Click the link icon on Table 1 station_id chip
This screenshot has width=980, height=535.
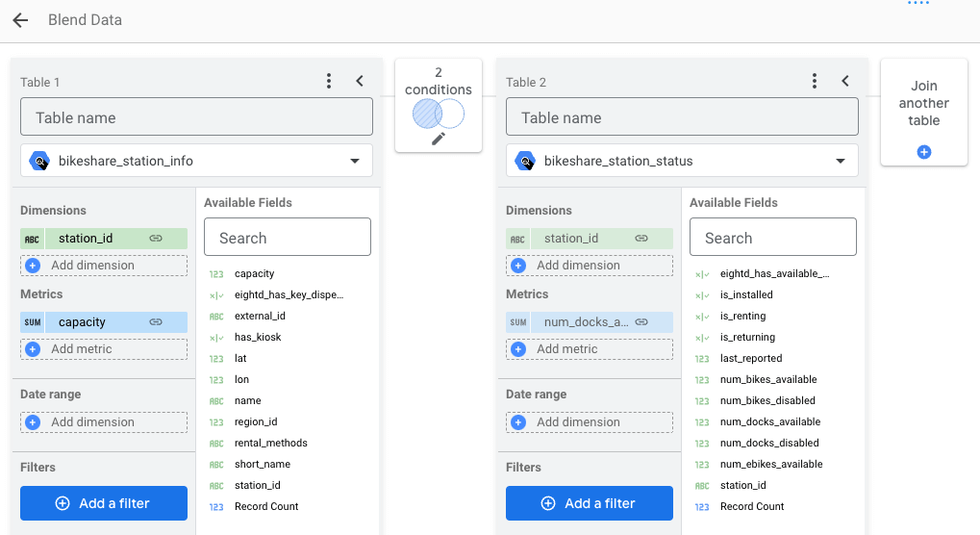point(156,238)
